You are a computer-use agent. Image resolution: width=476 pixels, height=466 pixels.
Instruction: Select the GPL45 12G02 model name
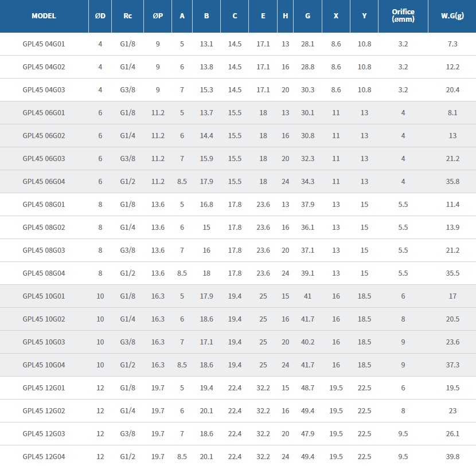[x=44, y=411]
